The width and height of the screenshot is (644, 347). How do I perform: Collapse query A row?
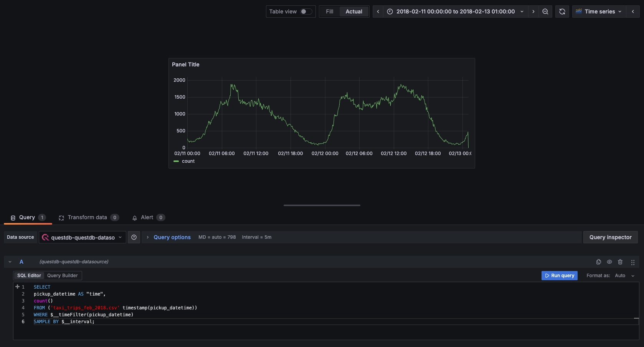10,262
